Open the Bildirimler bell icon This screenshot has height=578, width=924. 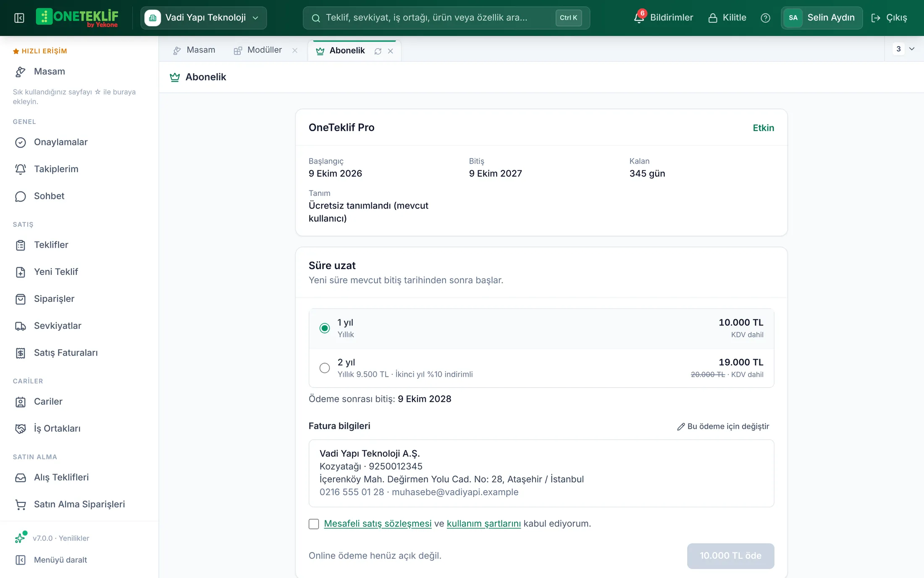(x=639, y=18)
